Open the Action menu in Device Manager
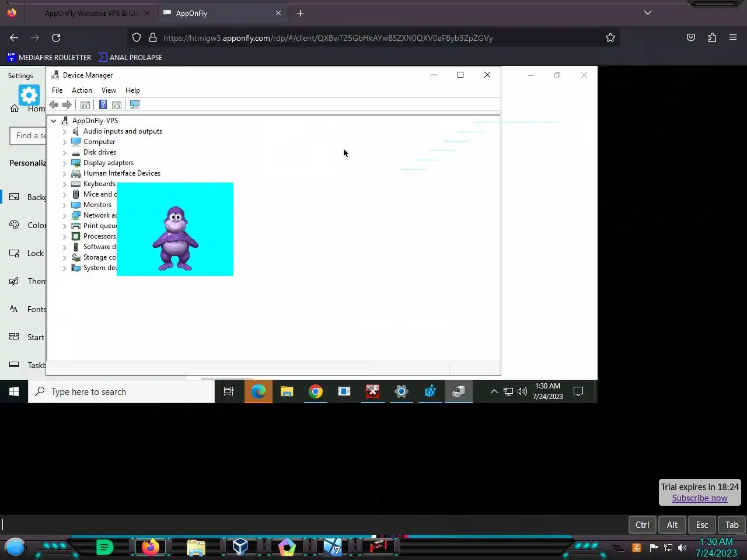This screenshot has width=747, height=560. pyautogui.click(x=82, y=90)
